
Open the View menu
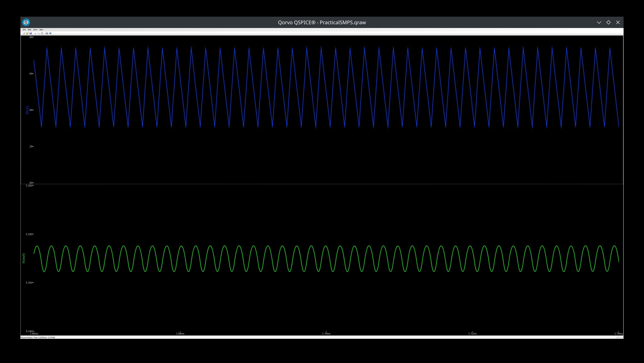[x=35, y=30]
